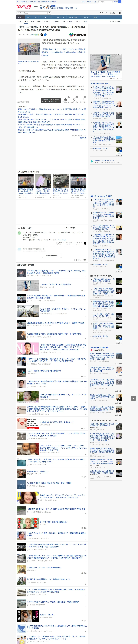This screenshot has height=644, width=138.
Task: Close the ニューモ hair growth sidebar ad
Action: (121, 55)
